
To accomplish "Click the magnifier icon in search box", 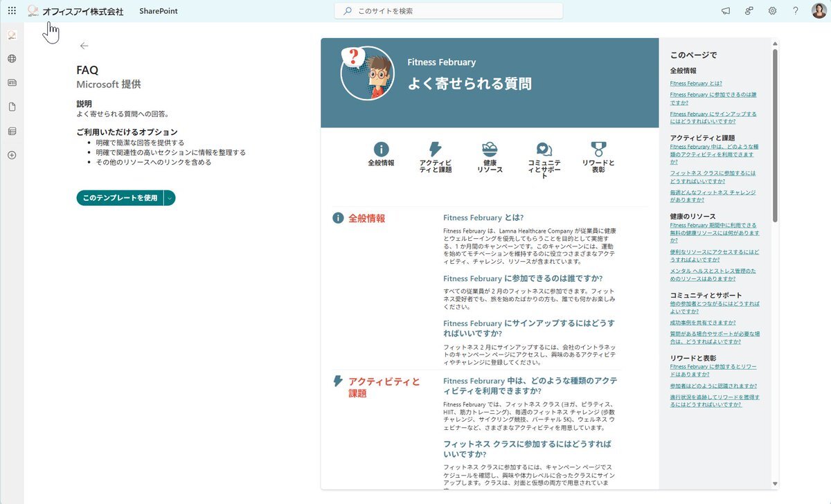I will click(x=348, y=11).
